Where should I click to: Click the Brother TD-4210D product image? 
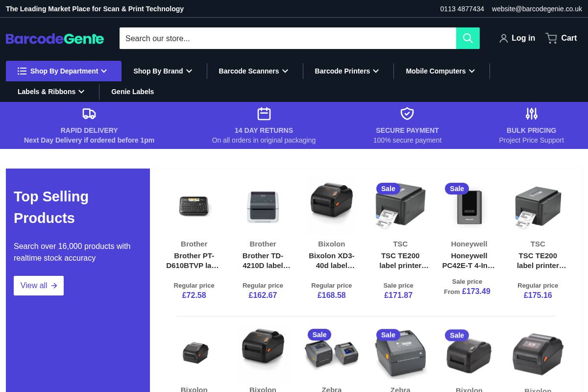point(263,206)
